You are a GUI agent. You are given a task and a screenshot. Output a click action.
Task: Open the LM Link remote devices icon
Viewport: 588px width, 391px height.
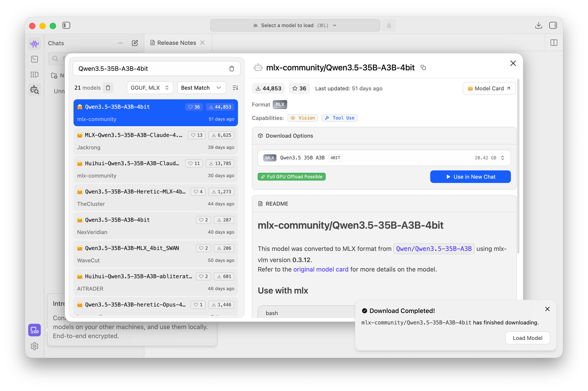pos(35,330)
